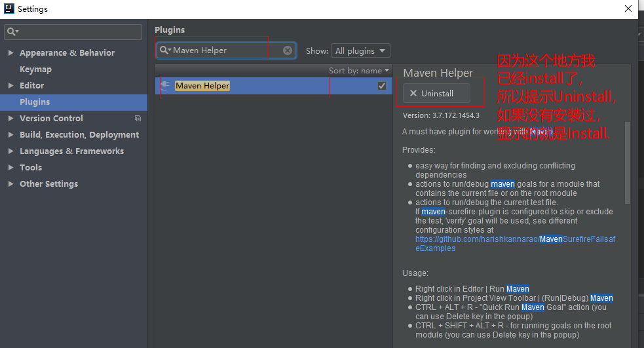Open the MavenSurefireFailsafeExamples GitHub link
The height and width of the screenshot is (348, 644).
tap(515, 239)
